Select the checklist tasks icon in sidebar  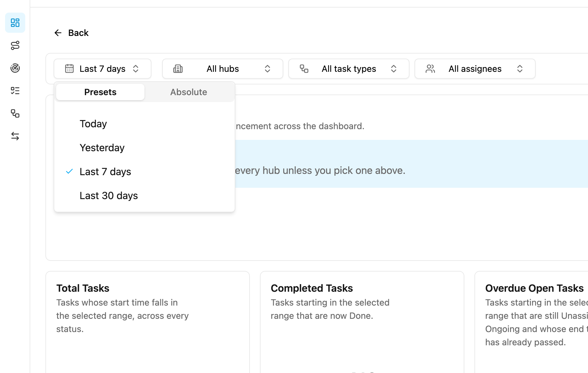pos(15,91)
